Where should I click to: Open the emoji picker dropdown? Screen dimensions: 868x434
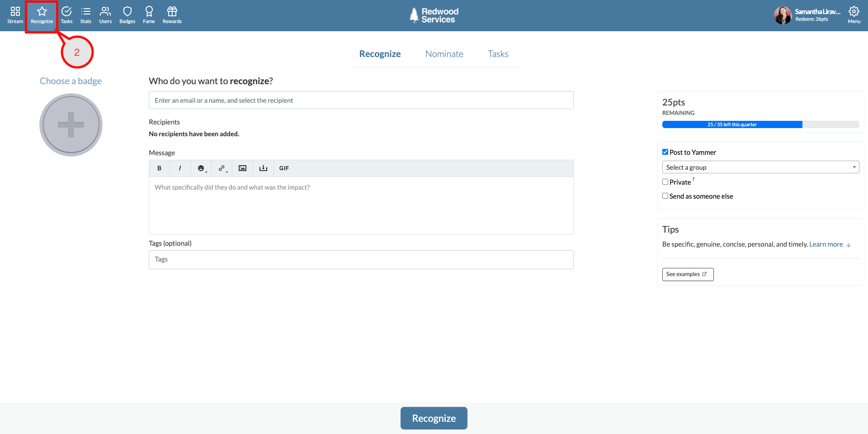[201, 168]
